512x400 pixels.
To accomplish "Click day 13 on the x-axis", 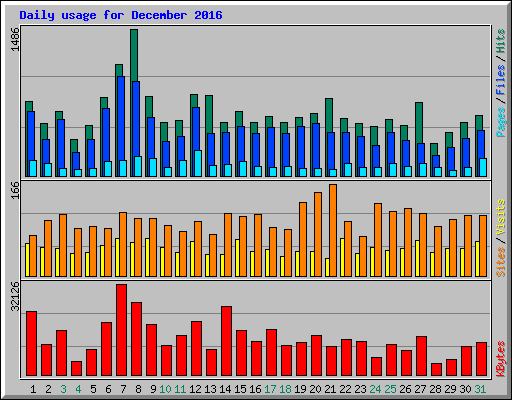I will pyautogui.click(x=210, y=389).
